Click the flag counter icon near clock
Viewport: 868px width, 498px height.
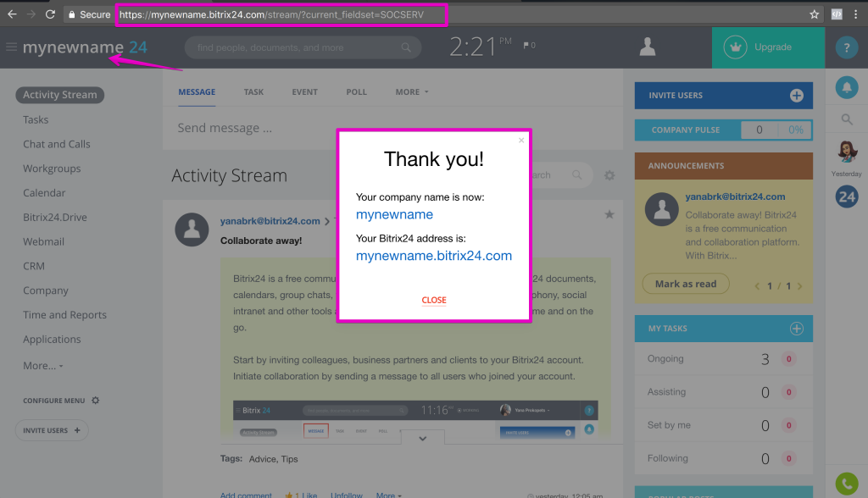(529, 46)
